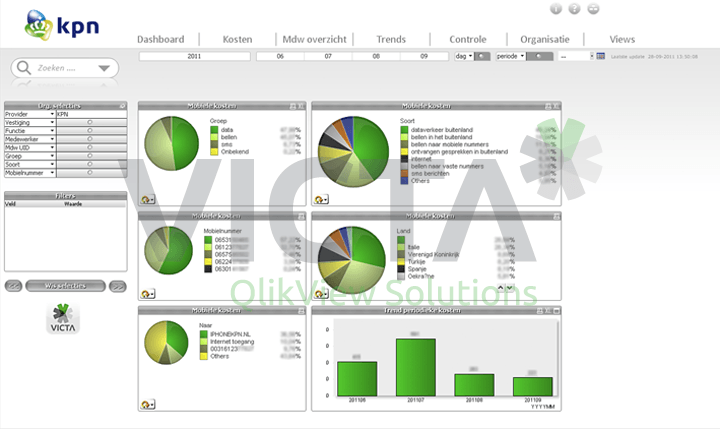Expand the Medewerker dropdown
The width and height of the screenshot is (720, 429).
52,139
